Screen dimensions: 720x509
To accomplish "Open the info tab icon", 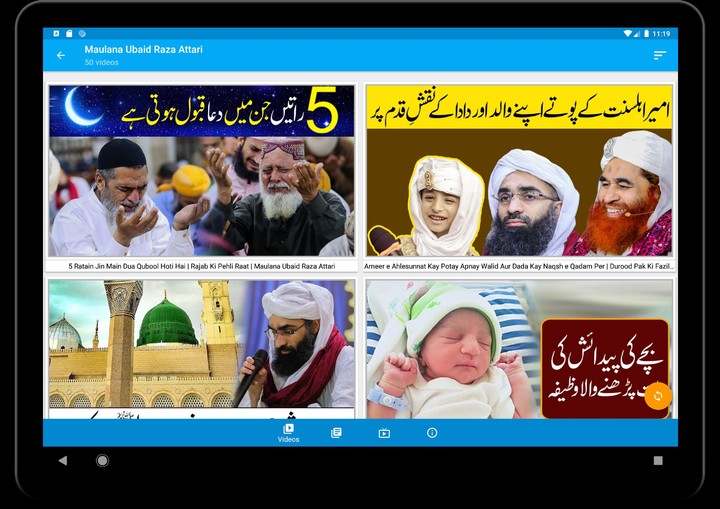I will (432, 433).
